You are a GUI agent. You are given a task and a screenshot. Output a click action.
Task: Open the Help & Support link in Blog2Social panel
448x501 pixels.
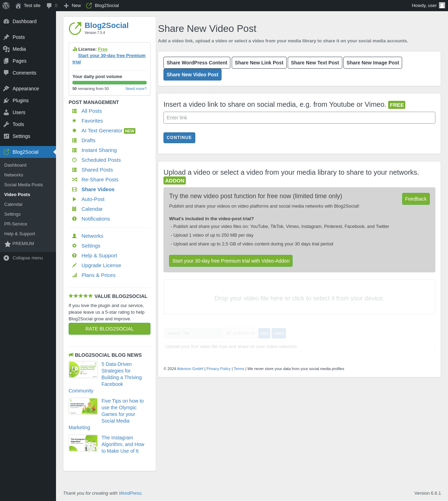[99, 256]
